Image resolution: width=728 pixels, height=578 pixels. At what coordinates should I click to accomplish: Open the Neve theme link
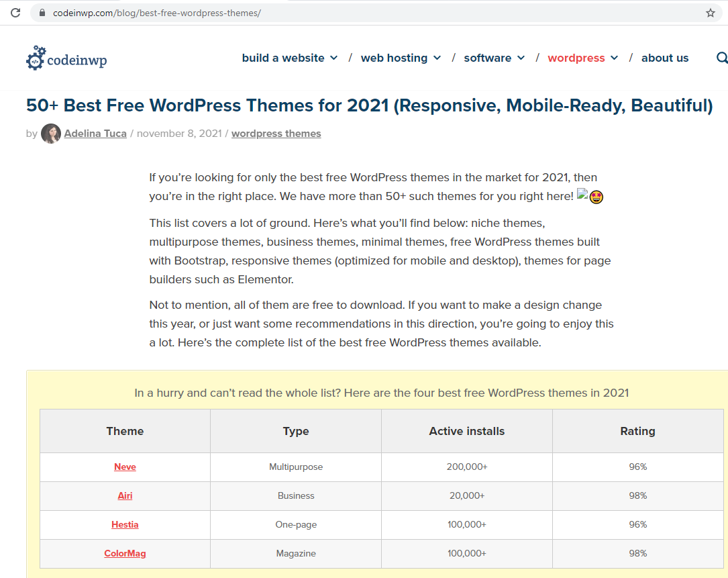[125, 467]
